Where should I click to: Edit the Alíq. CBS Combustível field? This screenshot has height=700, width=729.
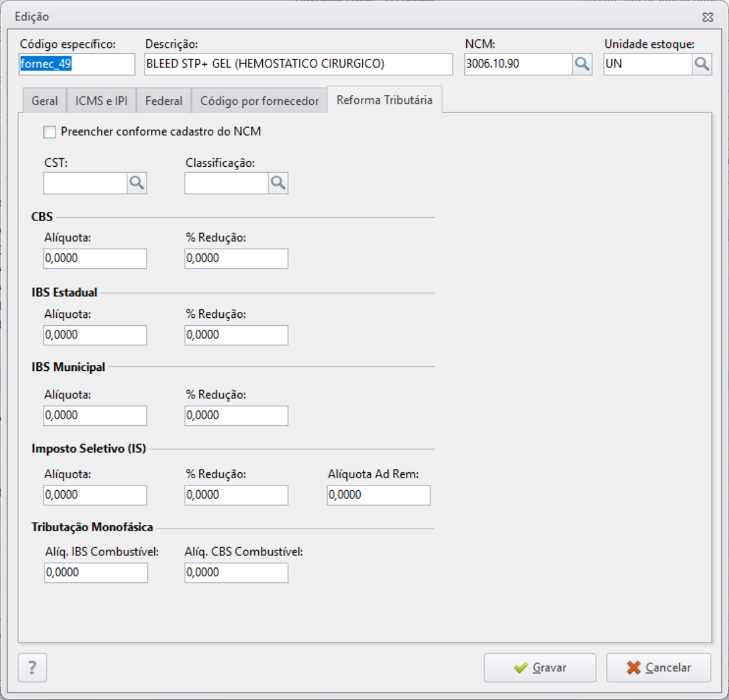click(236, 573)
